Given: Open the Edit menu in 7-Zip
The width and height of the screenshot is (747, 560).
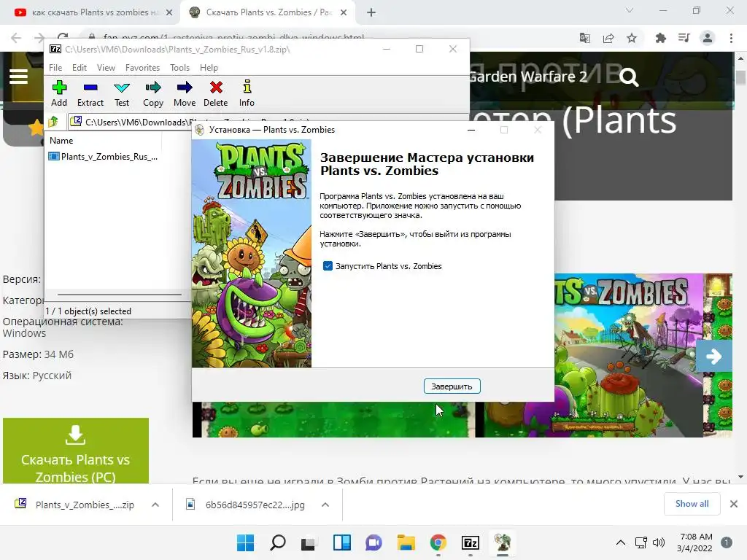Looking at the screenshot, I should coord(79,68).
